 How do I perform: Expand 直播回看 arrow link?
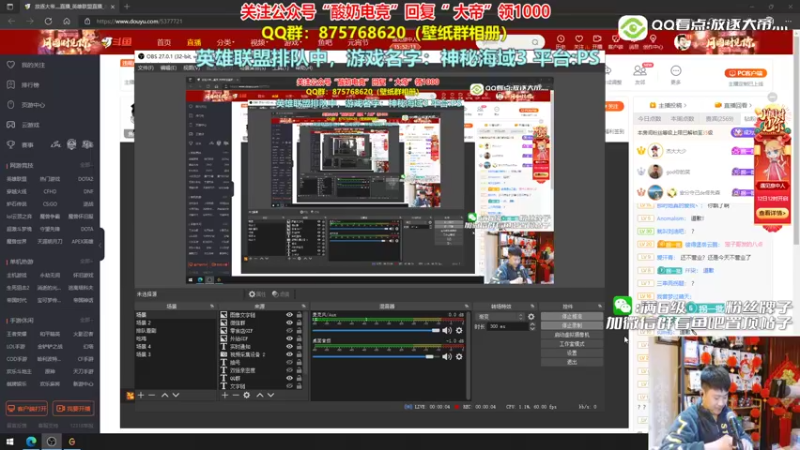pos(733,105)
